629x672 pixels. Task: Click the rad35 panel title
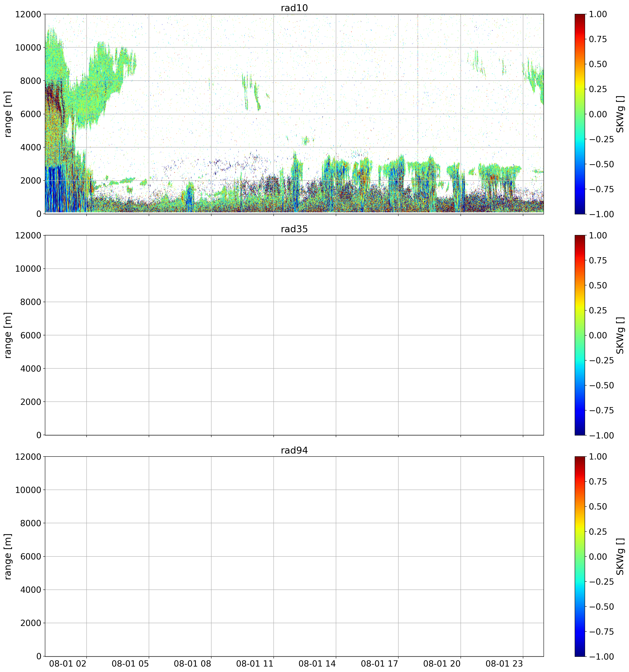point(294,229)
